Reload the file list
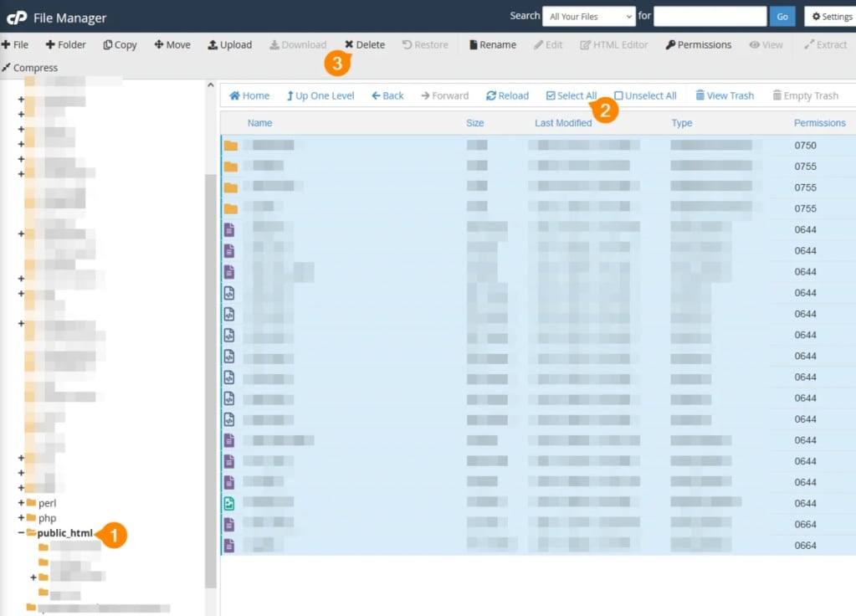 pos(507,95)
